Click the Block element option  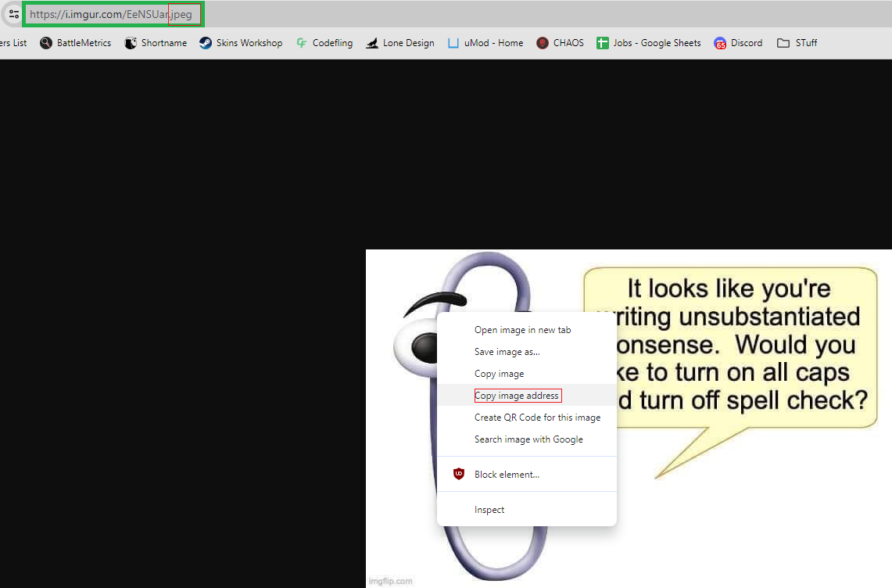pyautogui.click(x=507, y=474)
